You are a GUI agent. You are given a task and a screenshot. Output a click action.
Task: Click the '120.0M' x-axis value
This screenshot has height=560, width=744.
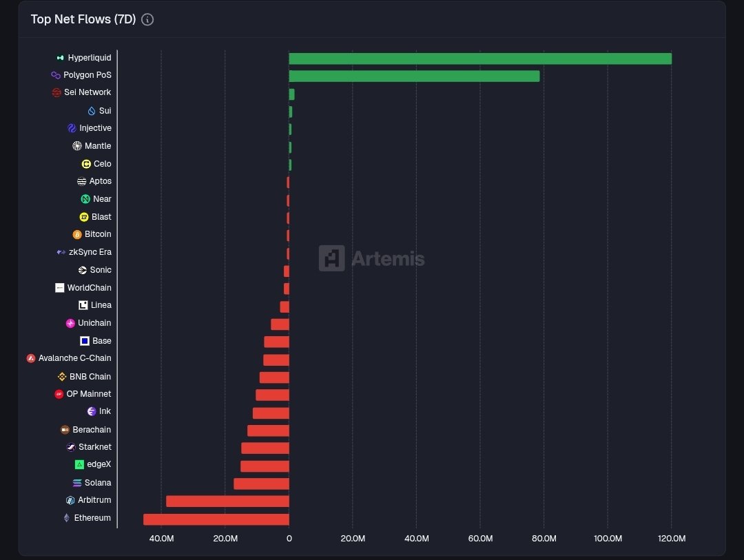coord(672,539)
